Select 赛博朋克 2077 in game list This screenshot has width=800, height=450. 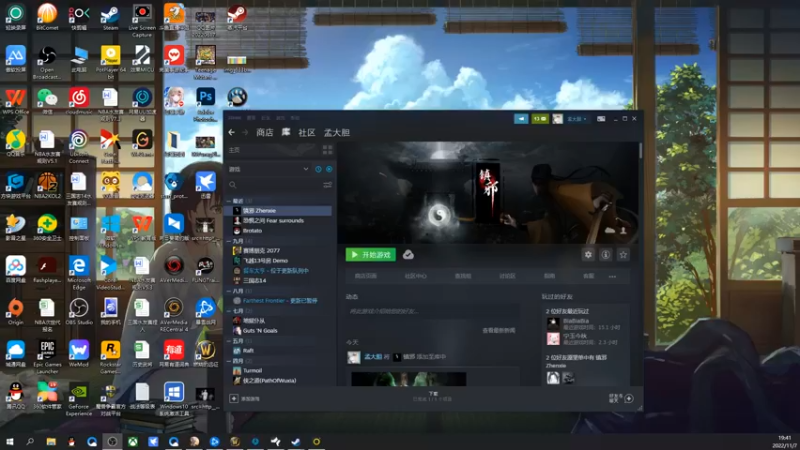(x=261, y=251)
